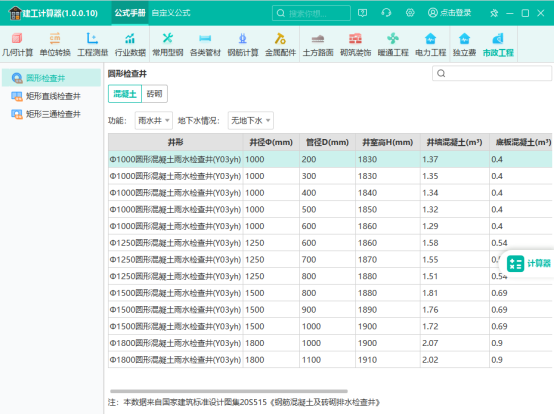This screenshot has width=554, height=414.
Task: Switch to the 混凝土 concrete option
Action: 125,94
